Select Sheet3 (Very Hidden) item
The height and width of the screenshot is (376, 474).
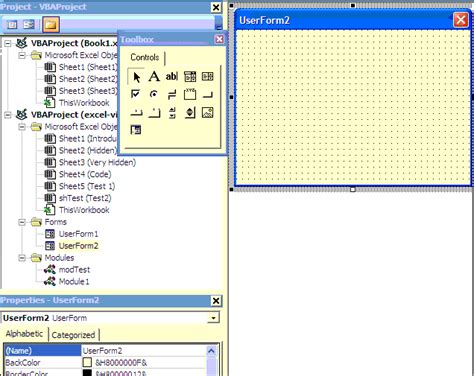97,162
